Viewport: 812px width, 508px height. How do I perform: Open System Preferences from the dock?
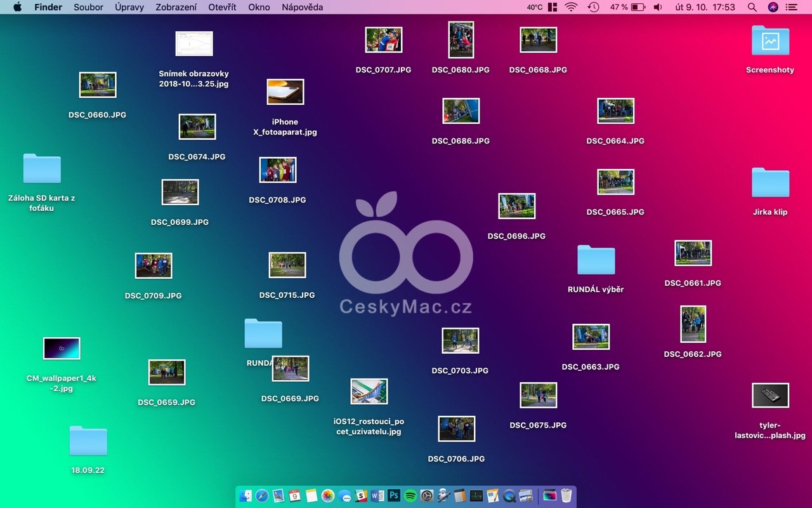tap(427, 496)
